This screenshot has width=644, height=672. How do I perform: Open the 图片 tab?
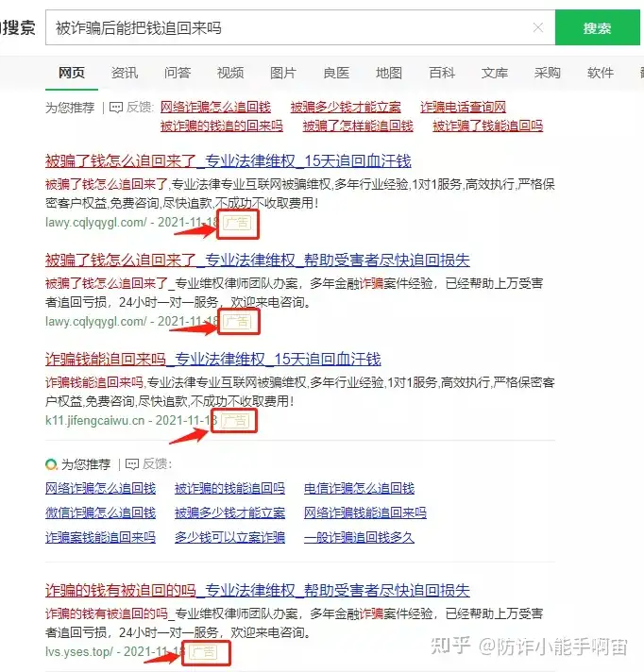[283, 73]
